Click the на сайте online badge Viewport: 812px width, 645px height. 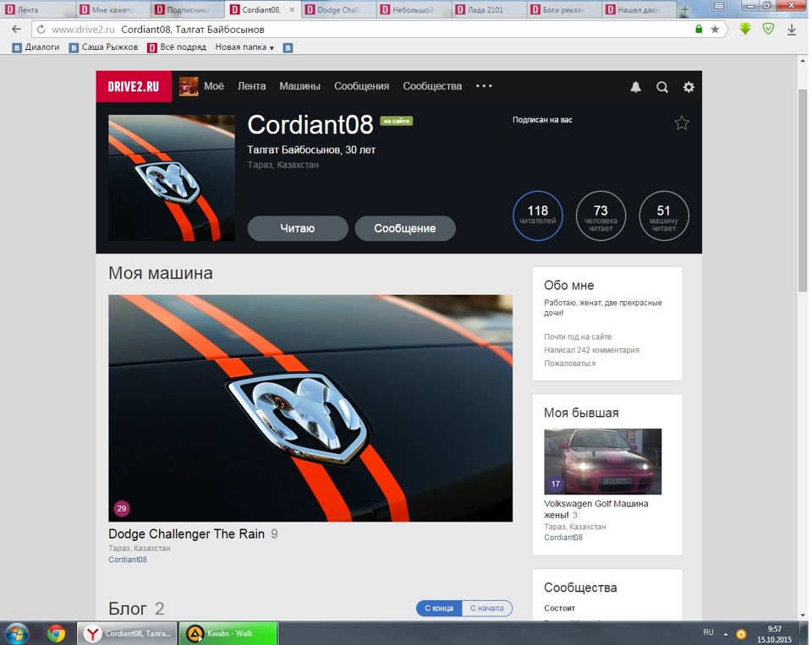pyautogui.click(x=396, y=121)
